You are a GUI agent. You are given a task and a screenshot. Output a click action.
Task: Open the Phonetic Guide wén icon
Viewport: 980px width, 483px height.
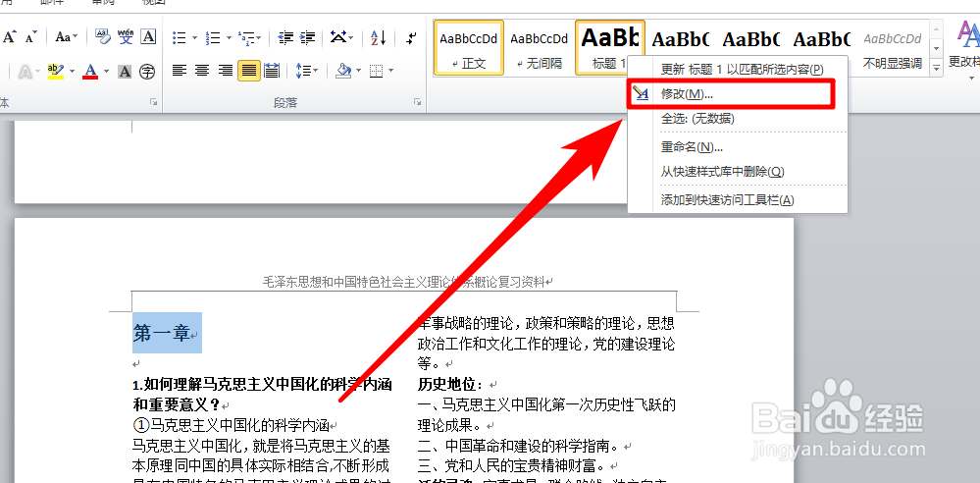[x=126, y=37]
